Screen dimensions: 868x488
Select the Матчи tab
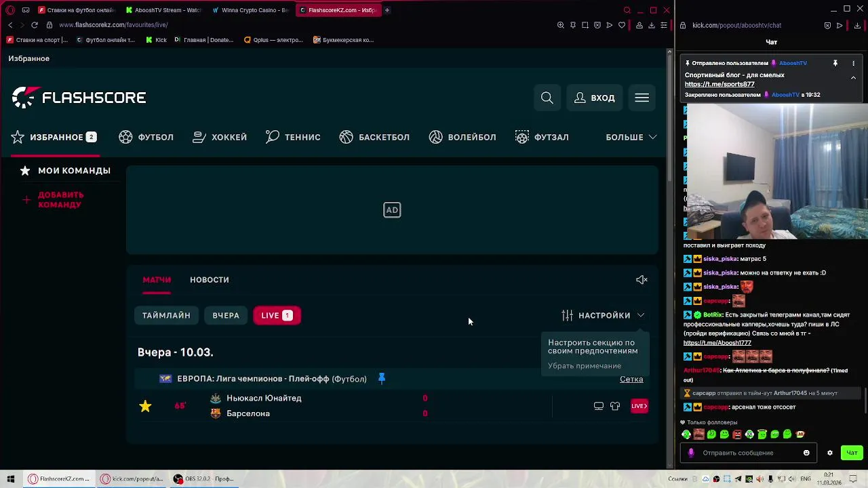(x=157, y=279)
